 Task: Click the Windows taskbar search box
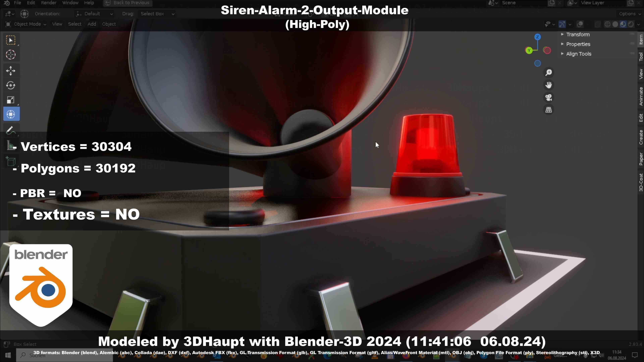coord(65,355)
